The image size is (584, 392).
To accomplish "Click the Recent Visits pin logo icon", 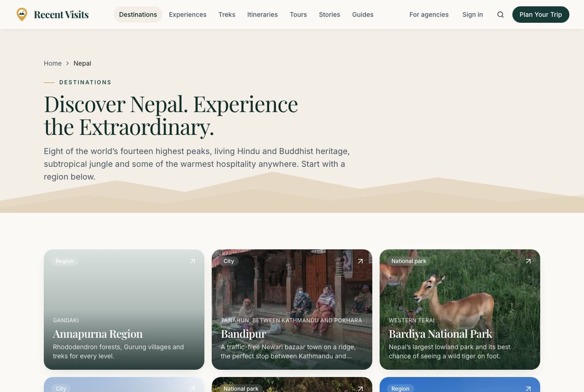I will click(x=22, y=15).
